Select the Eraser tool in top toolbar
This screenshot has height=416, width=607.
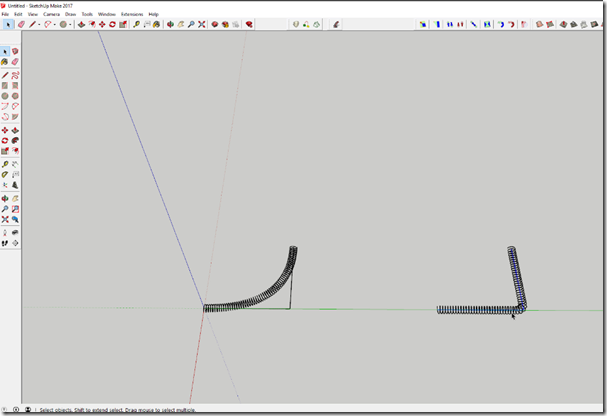coord(21,24)
